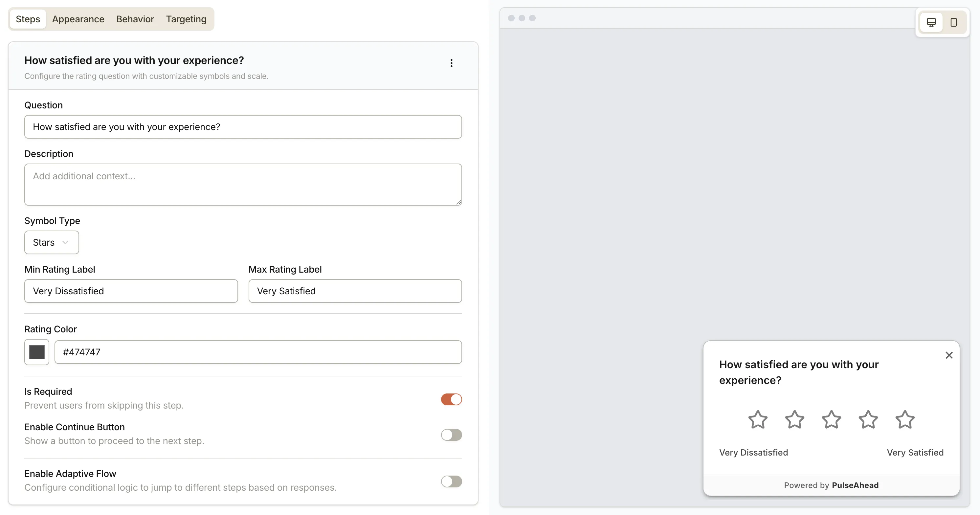The width and height of the screenshot is (980, 515).
Task: Click the PulseAhead link in preview footer
Action: pos(855,485)
